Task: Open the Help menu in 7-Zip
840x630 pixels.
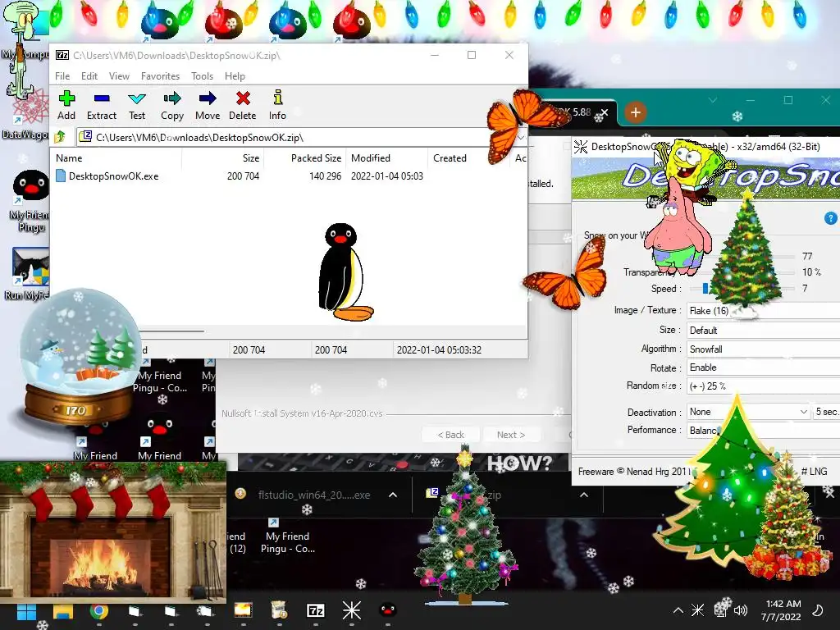Action: click(235, 76)
